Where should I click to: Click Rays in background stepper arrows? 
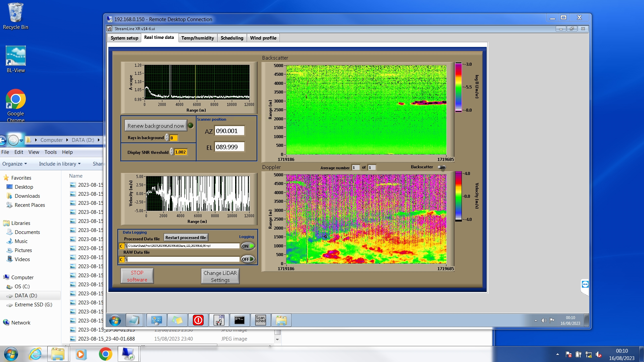pyautogui.click(x=167, y=138)
